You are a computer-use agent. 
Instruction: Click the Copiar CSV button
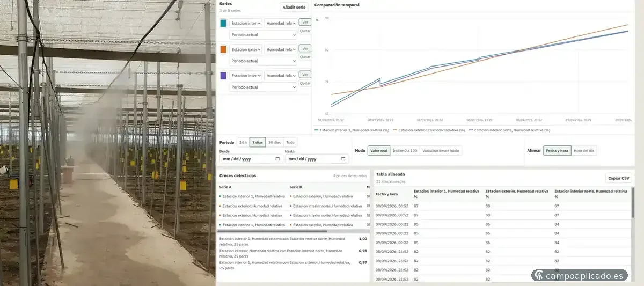(619, 178)
